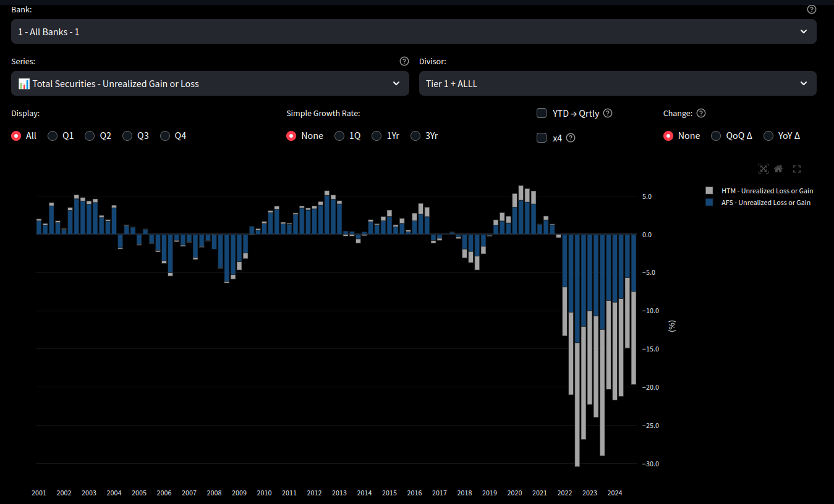Click the HTM - Unrealized Loss or Gain legend label

point(767,191)
